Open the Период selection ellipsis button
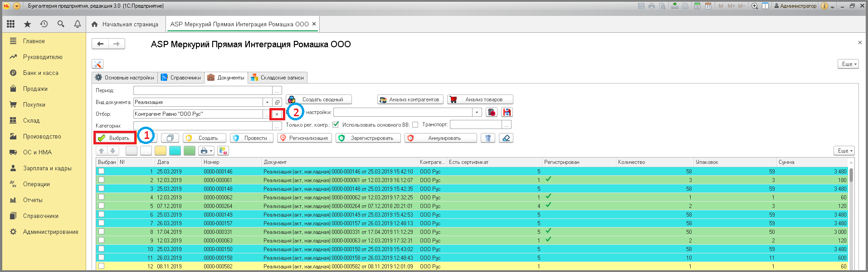Image resolution: width=868 pixels, height=272 pixels. tap(277, 90)
